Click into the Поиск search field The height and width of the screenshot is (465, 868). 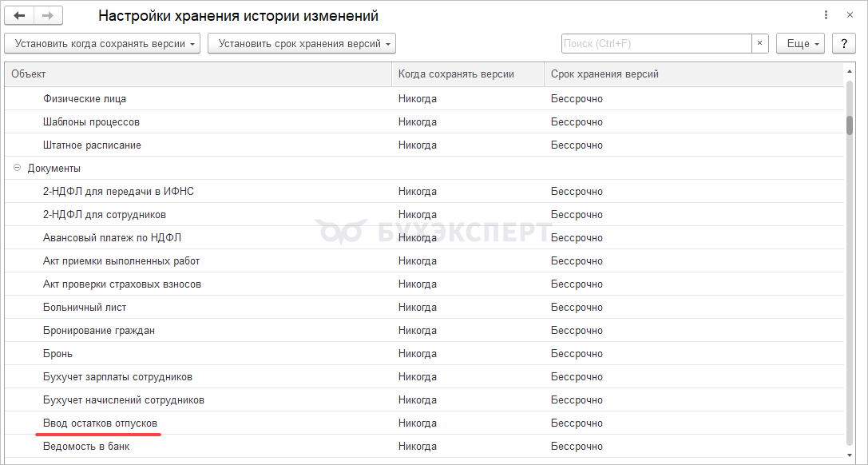click(656, 43)
